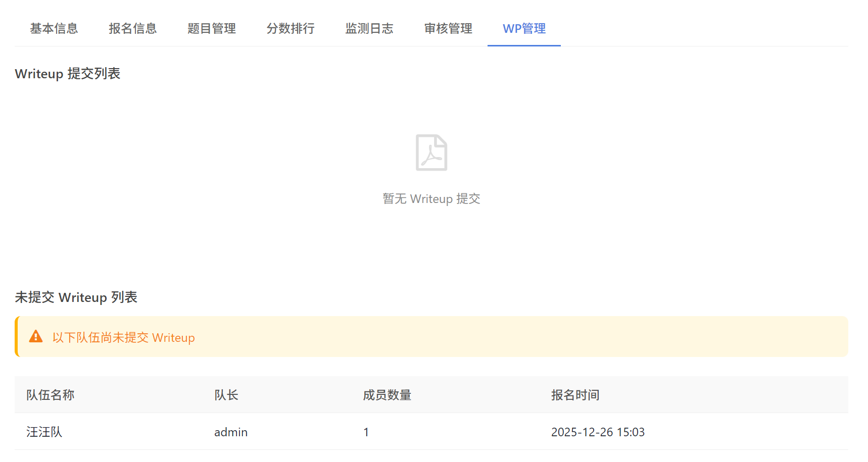Select the 分数排行 tab
Screen dimensions: 868x462
pos(290,29)
